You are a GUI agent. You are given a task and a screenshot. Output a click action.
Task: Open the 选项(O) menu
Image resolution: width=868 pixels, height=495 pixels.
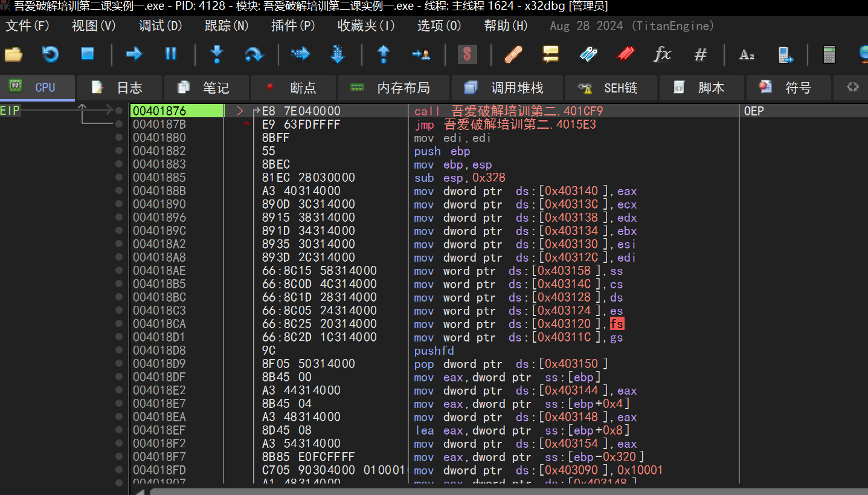(439, 26)
